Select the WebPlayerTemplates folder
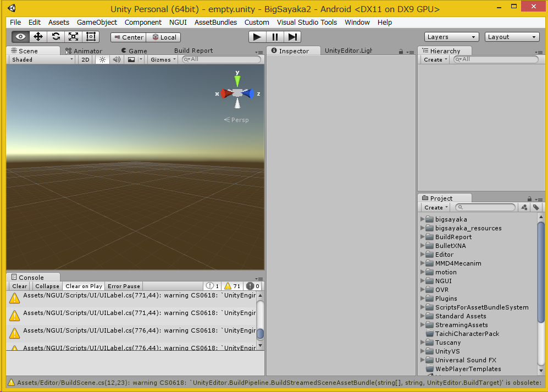This screenshot has width=548, height=392. (x=463, y=368)
